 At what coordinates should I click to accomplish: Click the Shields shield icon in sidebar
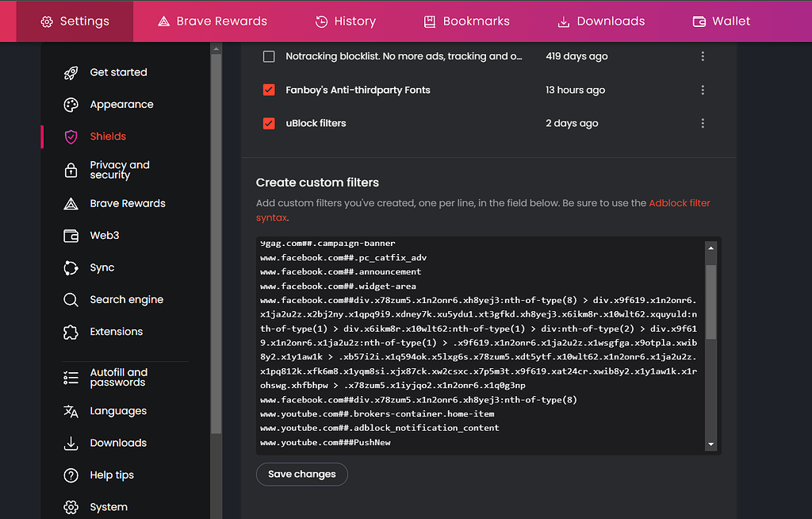[71, 136]
